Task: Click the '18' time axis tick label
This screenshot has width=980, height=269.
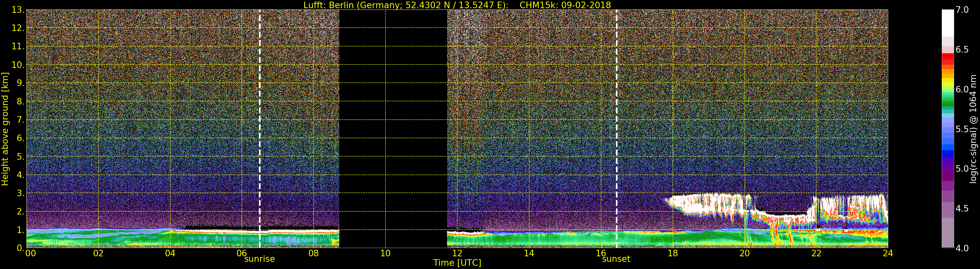Action: [673, 253]
